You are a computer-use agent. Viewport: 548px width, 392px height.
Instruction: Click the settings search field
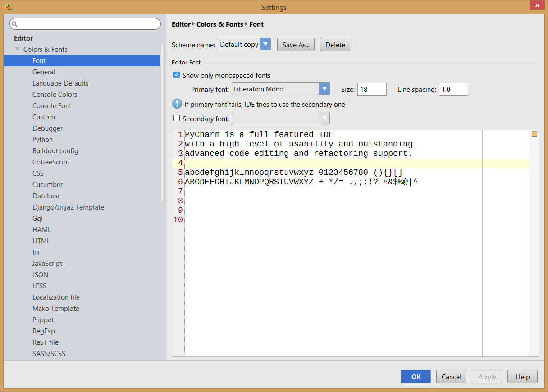click(x=85, y=24)
